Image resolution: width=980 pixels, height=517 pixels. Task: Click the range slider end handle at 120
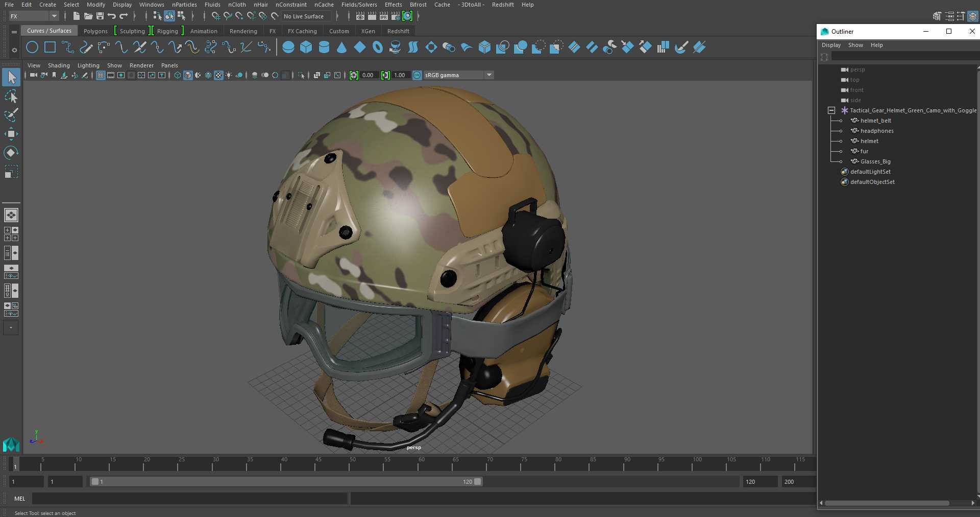(x=478, y=482)
